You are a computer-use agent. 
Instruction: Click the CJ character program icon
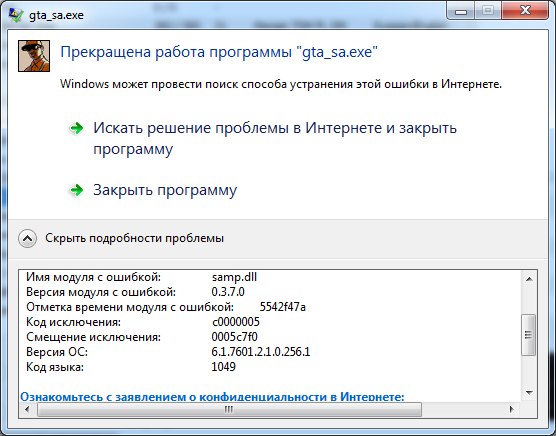tap(34, 56)
